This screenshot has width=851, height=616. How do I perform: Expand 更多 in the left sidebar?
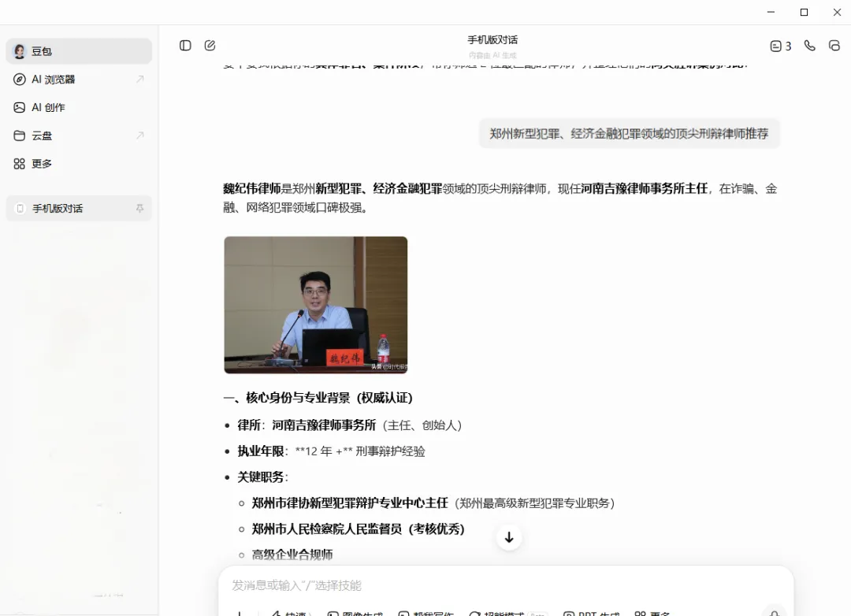[45, 164]
